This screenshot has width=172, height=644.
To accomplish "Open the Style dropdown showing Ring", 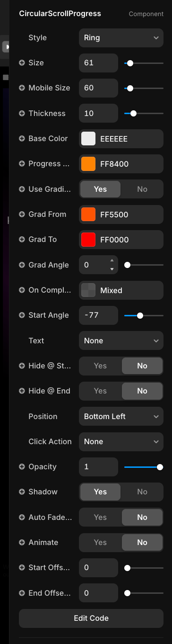I will tap(121, 38).
